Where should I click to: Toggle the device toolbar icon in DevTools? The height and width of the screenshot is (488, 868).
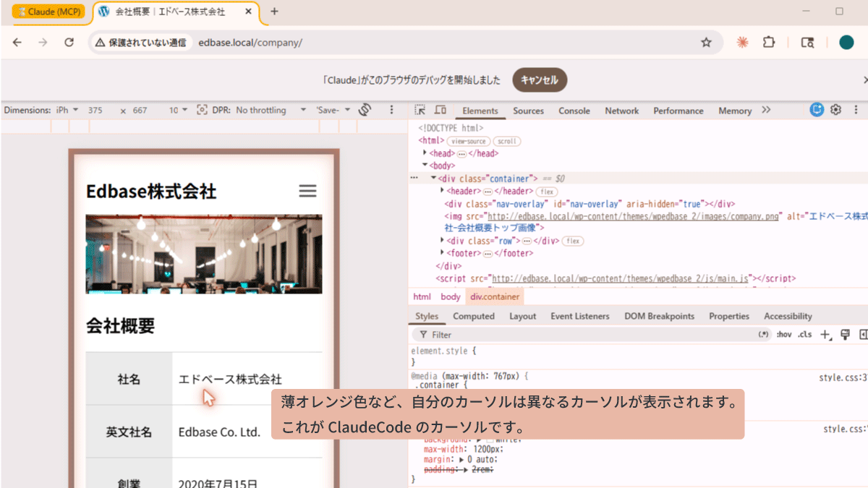point(441,110)
